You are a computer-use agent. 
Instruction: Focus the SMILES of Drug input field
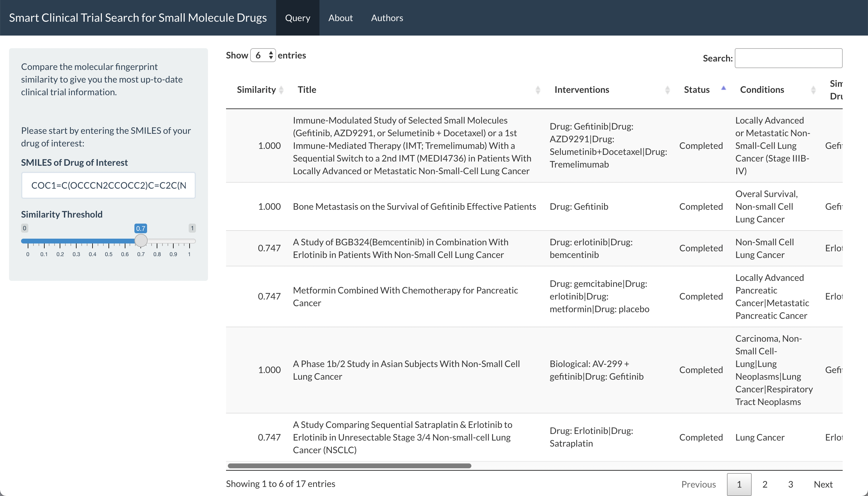[108, 185]
